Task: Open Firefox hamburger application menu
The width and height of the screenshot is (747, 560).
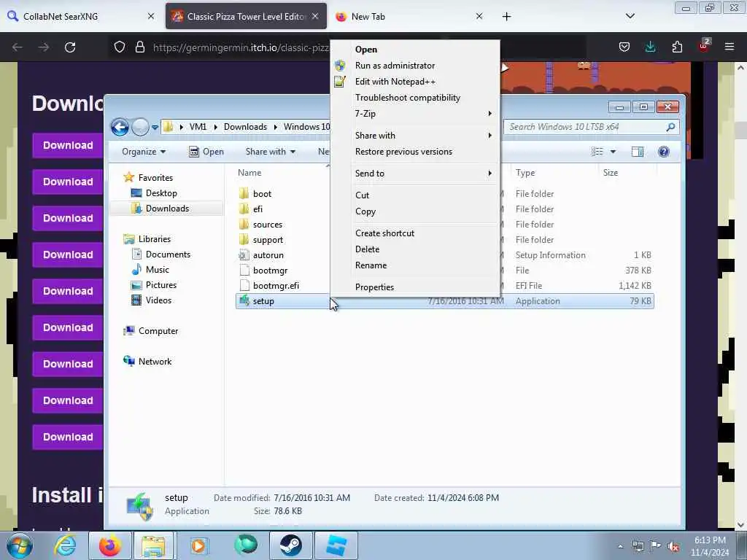Action: tap(729, 47)
